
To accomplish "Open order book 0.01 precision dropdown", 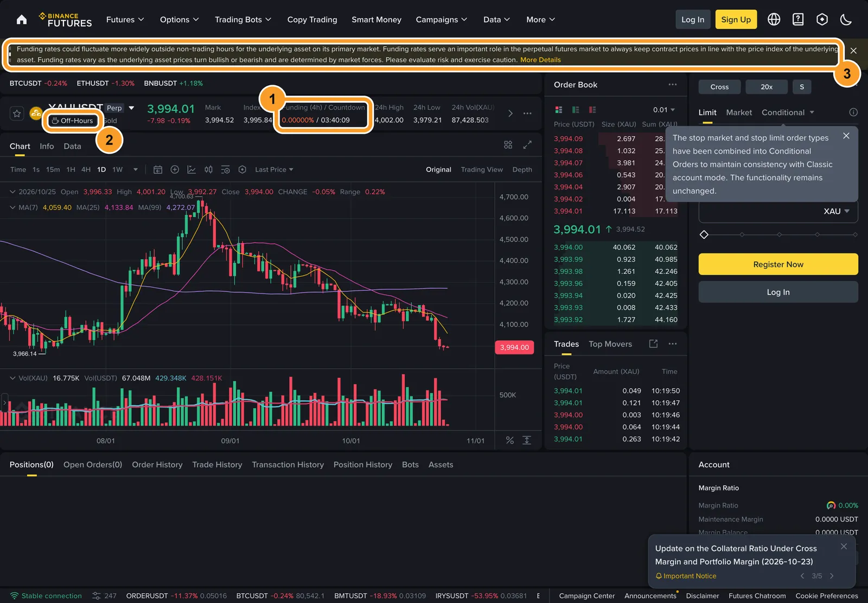I will tap(664, 110).
